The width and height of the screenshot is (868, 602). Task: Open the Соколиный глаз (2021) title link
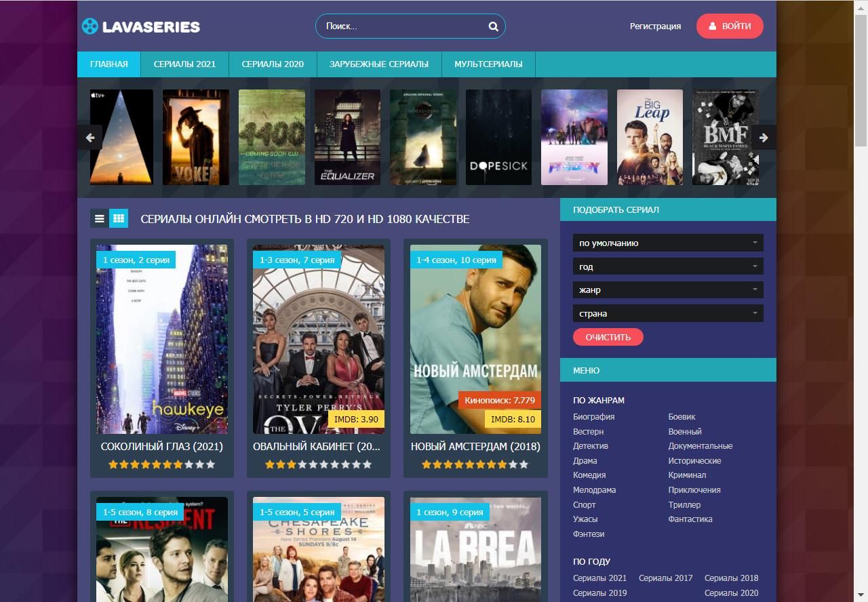point(162,447)
